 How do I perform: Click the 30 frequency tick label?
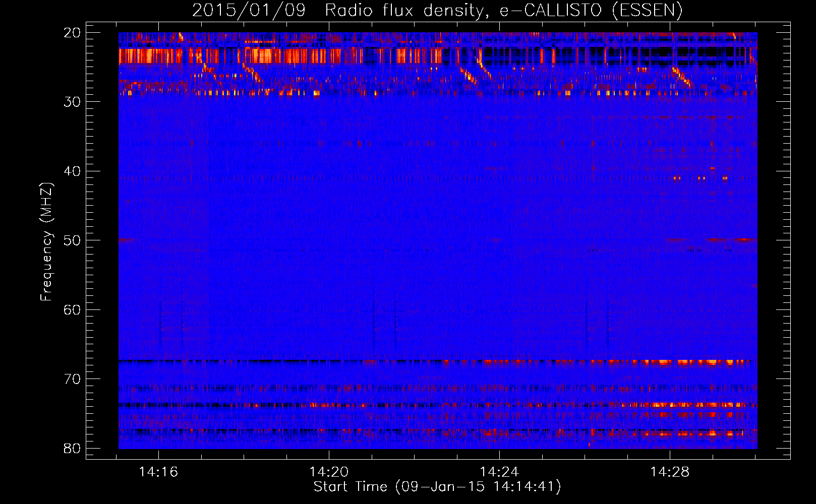tap(72, 102)
